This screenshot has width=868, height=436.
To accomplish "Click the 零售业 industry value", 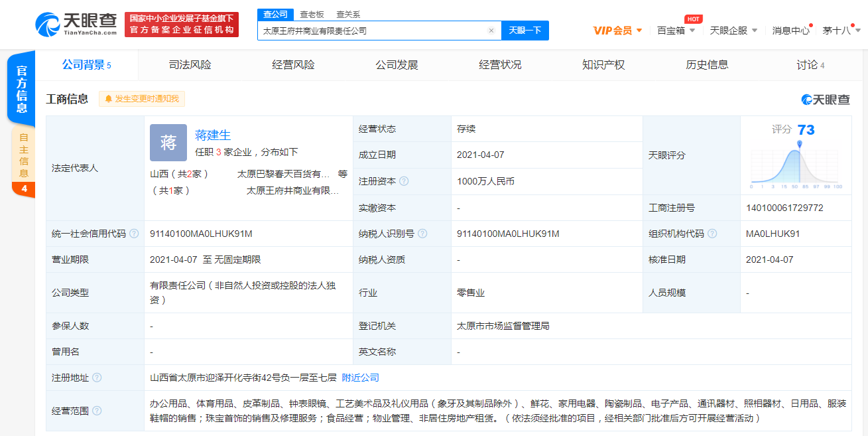I will click(471, 293).
